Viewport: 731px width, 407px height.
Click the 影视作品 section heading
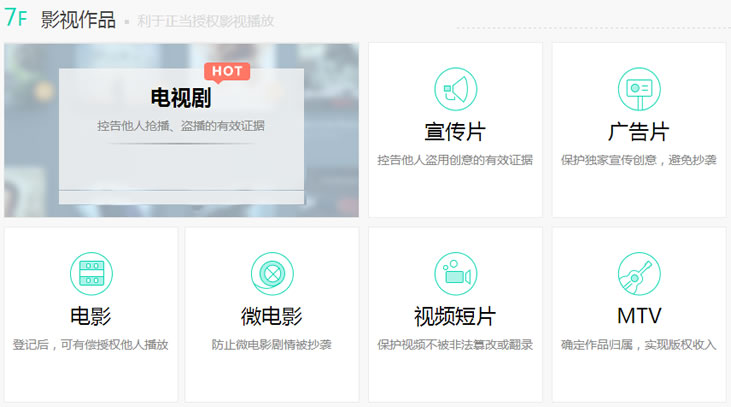78,20
